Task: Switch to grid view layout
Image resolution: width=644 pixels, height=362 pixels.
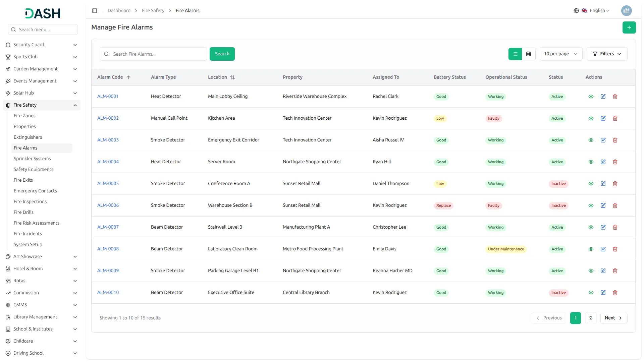Action: coord(529,54)
